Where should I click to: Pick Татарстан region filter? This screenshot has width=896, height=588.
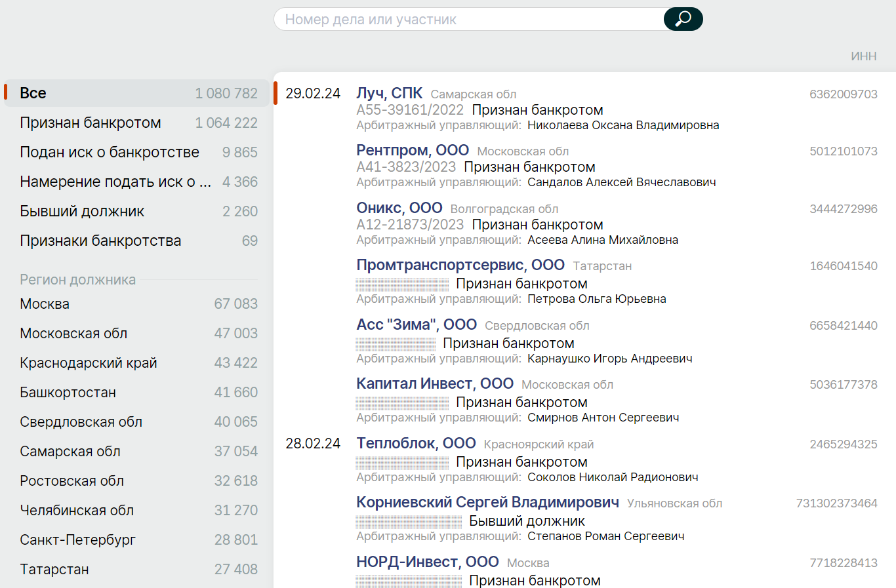[x=54, y=569]
